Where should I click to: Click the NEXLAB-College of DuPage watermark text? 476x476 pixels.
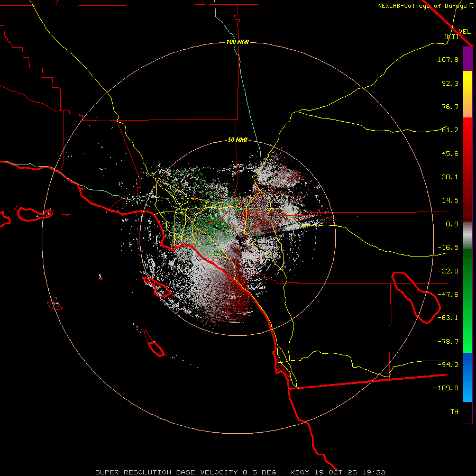coord(426,6)
